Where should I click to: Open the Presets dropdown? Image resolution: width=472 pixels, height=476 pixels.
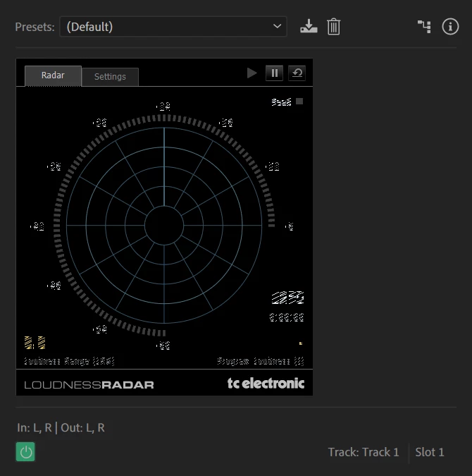pos(173,27)
